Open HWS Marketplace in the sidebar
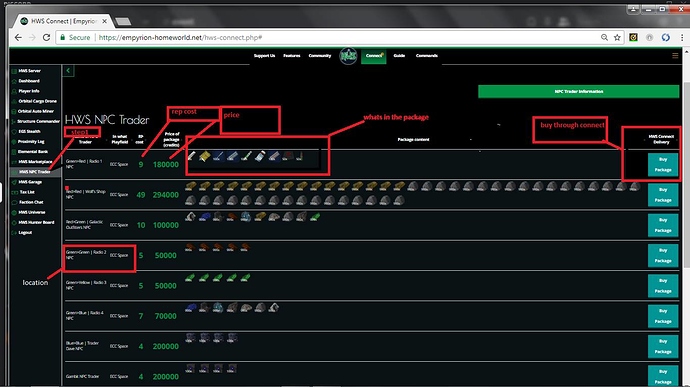The image size is (690, 387). pos(34,162)
